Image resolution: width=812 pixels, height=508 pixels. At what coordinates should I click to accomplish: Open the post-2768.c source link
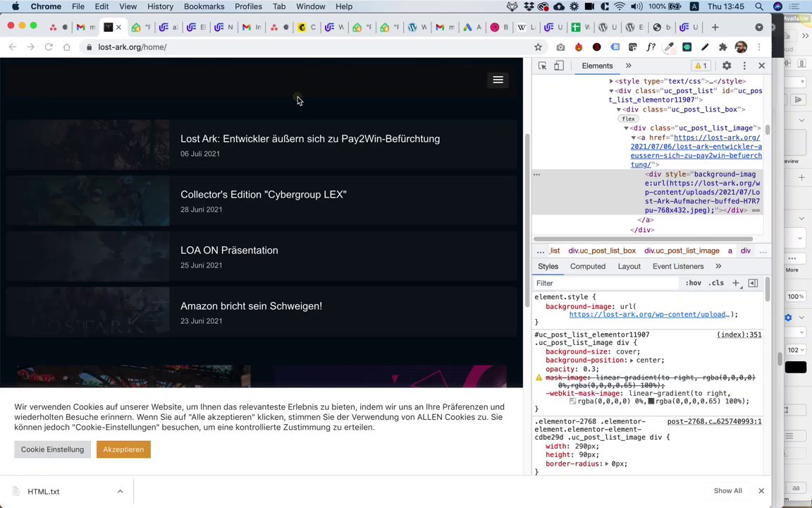click(x=714, y=422)
